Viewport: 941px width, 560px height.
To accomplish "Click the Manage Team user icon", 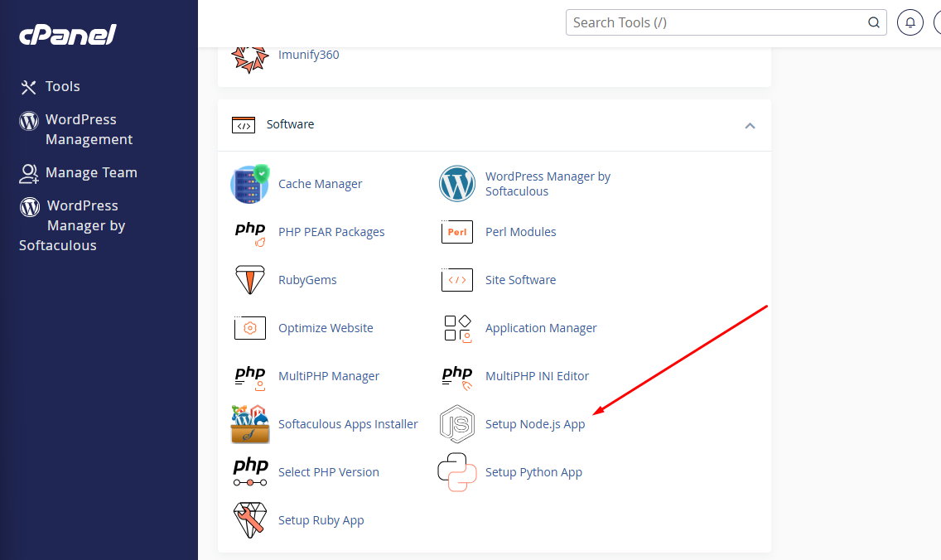I will click(29, 173).
